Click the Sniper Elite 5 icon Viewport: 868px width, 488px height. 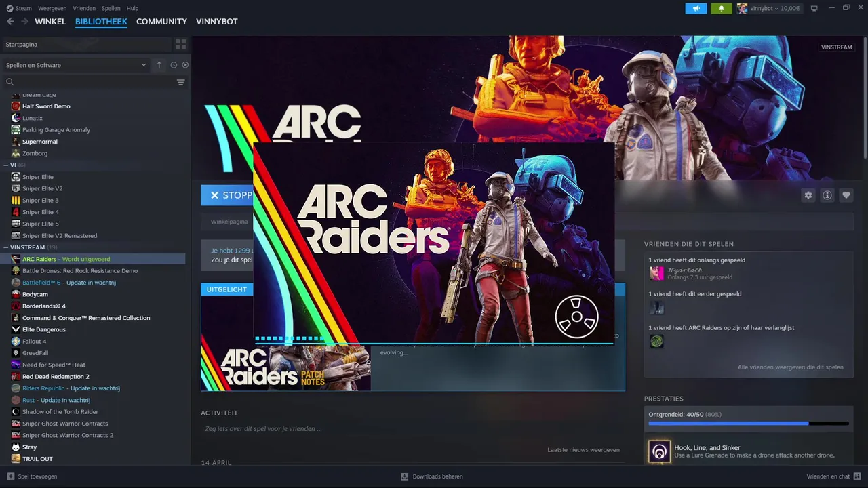pyautogui.click(x=16, y=224)
